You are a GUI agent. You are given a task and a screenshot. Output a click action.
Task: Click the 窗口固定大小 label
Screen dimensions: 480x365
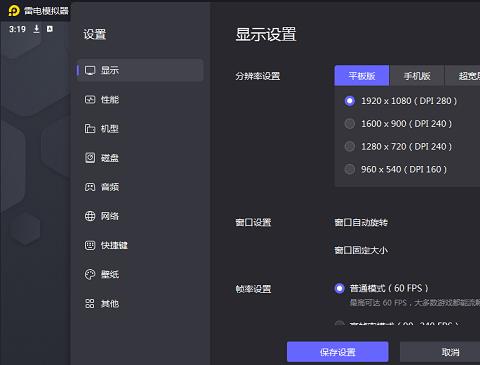(361, 250)
